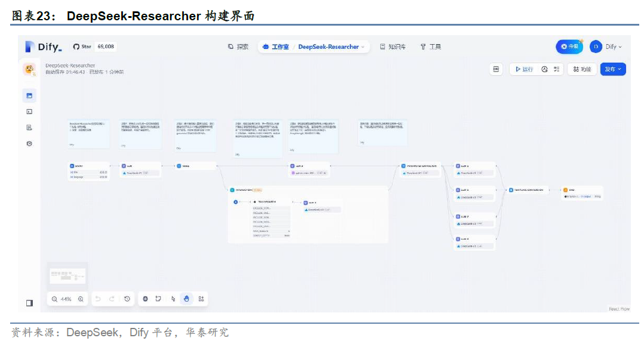644x344 pixels.
Task: Select the first LLM node after START
Action: 140,169
